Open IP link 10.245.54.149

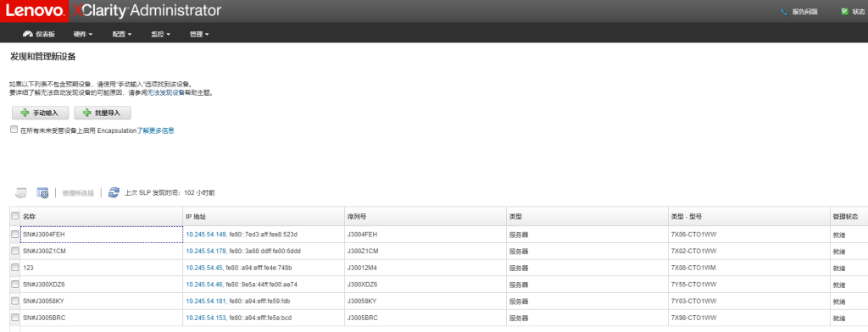pos(206,235)
